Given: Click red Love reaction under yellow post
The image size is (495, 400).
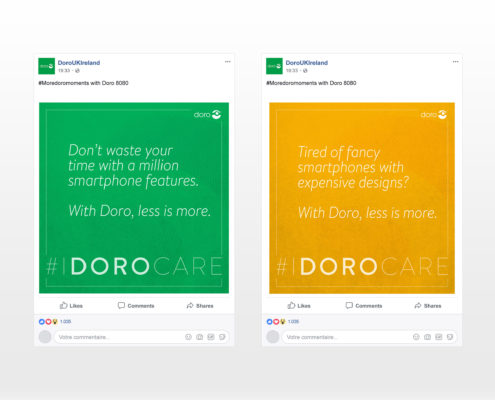Looking at the screenshot, I should point(276,322).
